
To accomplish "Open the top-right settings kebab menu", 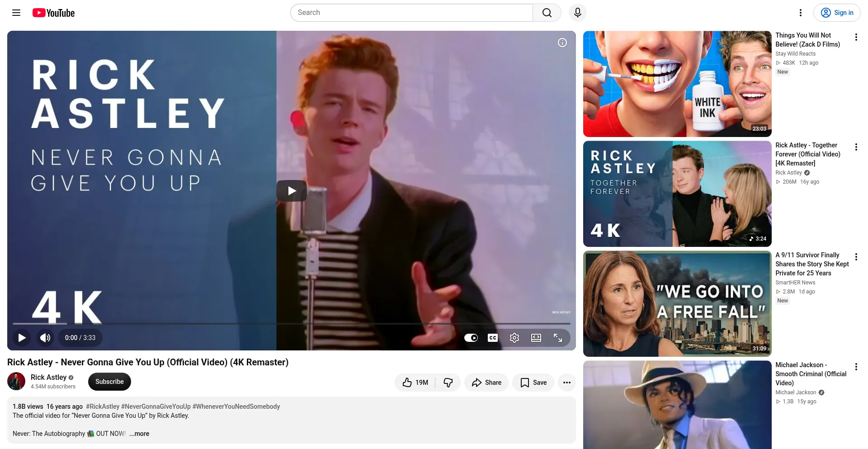I will point(801,13).
